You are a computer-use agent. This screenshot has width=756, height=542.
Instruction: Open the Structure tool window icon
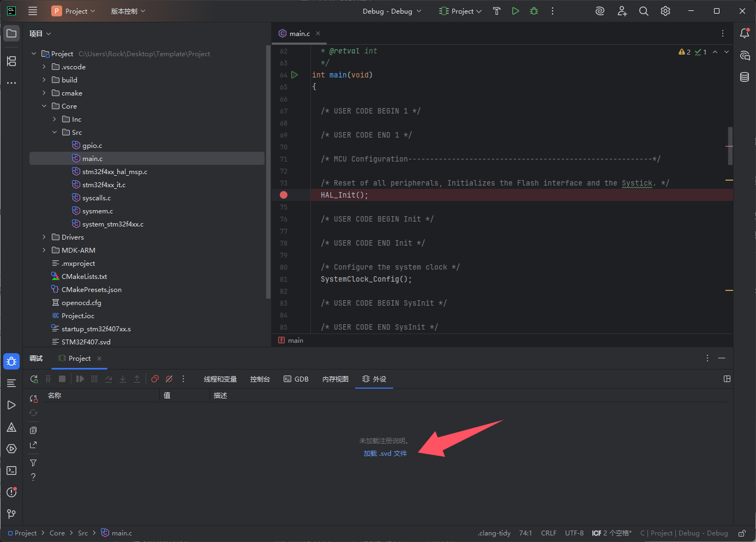(x=11, y=61)
